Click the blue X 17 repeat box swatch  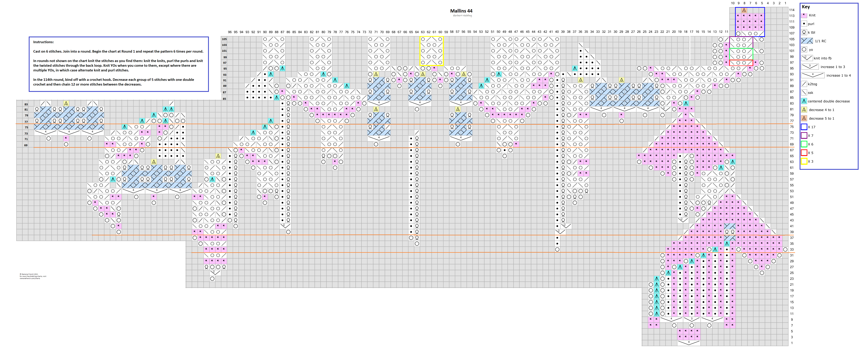coord(804,127)
